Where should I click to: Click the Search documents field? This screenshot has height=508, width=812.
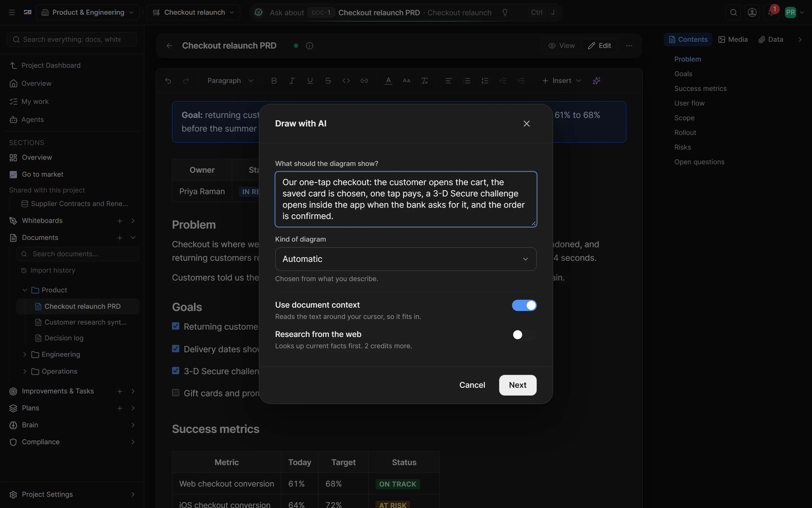click(x=78, y=254)
